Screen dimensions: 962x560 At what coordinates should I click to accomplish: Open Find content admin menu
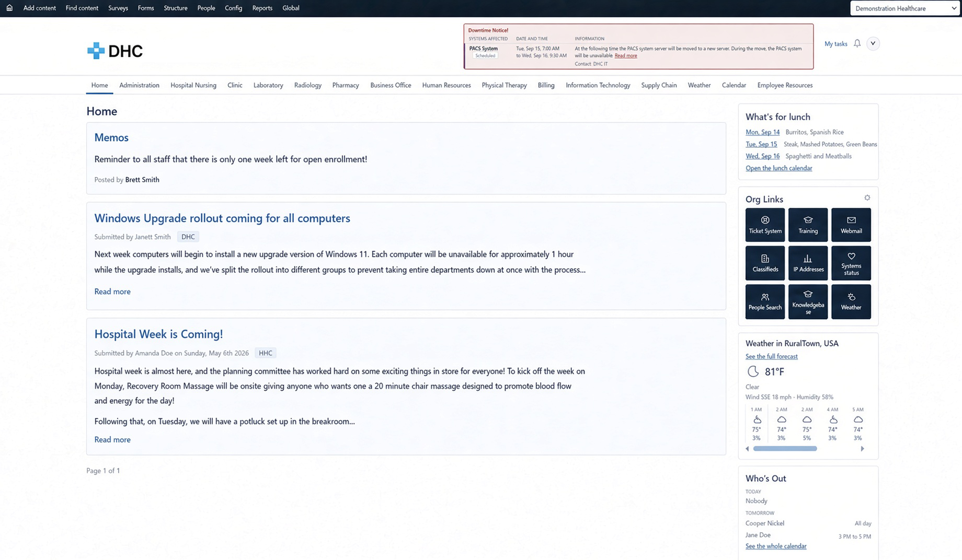[x=82, y=8]
